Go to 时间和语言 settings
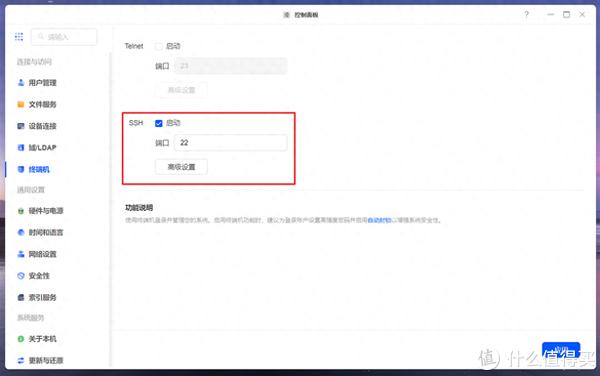 pos(41,232)
